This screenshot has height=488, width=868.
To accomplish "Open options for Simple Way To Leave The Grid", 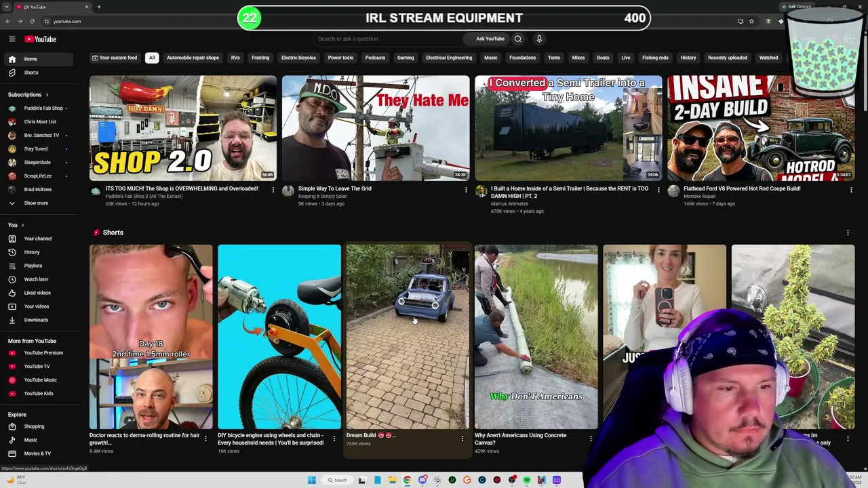I will pyautogui.click(x=466, y=190).
